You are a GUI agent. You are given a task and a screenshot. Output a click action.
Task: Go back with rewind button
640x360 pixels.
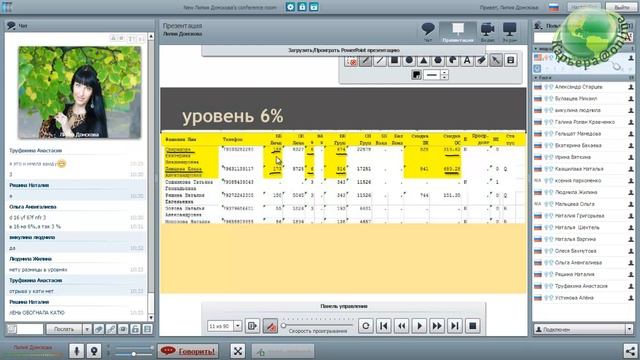coord(402,326)
